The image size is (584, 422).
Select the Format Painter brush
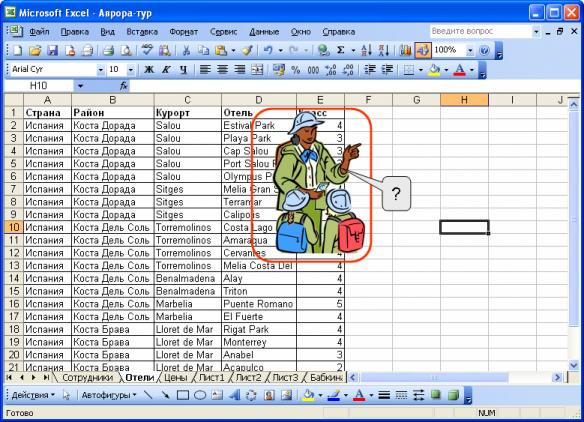point(248,50)
